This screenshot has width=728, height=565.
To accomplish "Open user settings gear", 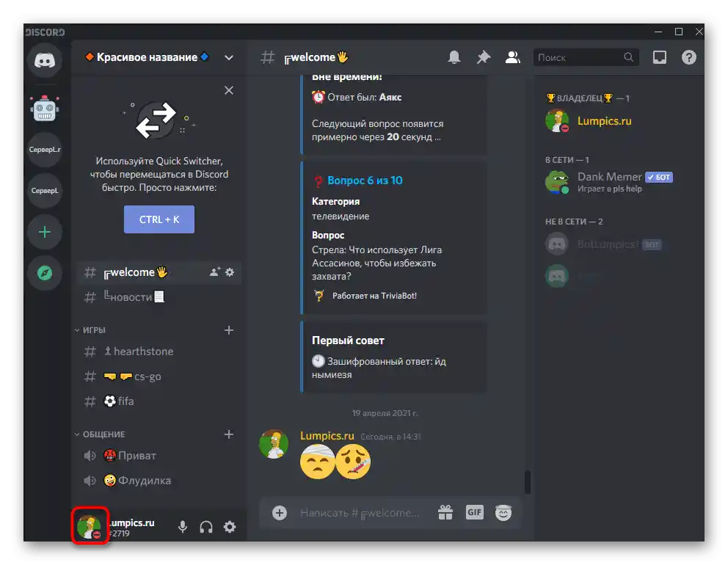I will coord(230,527).
